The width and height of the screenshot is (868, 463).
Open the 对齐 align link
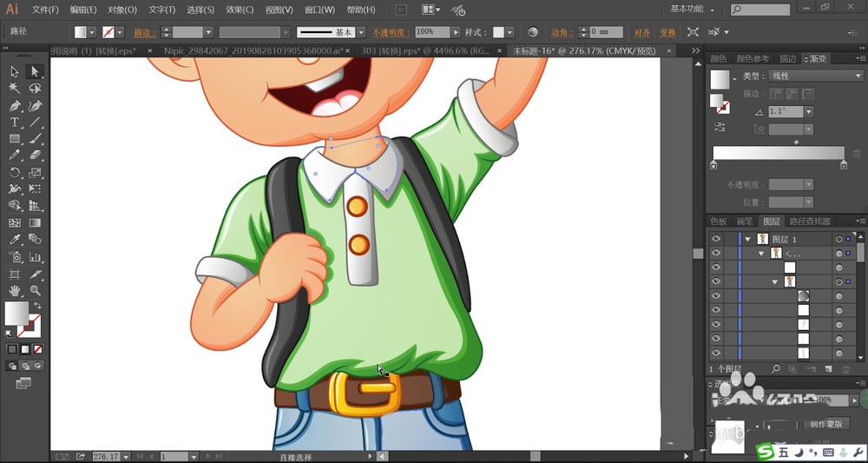point(642,32)
